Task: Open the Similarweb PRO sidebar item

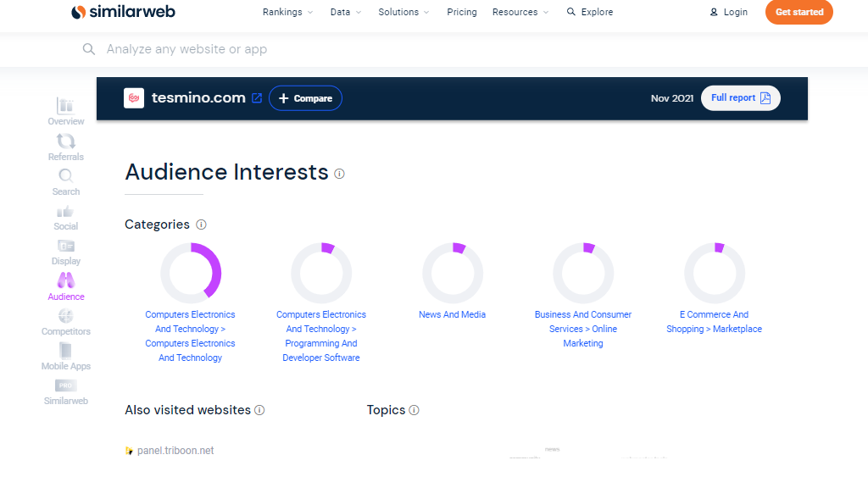Action: click(x=66, y=392)
